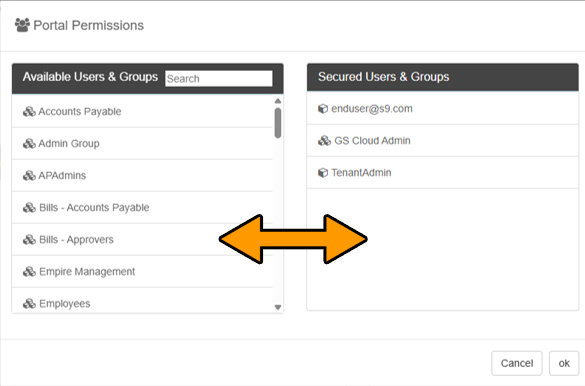Click the Bills - Accounts Payable group icon

29,208
